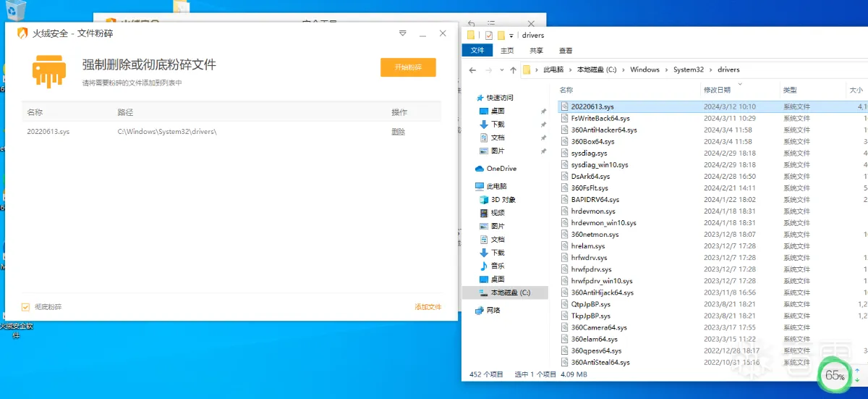
Task: Select 360Box64.sys in the file list
Action: (x=592, y=141)
